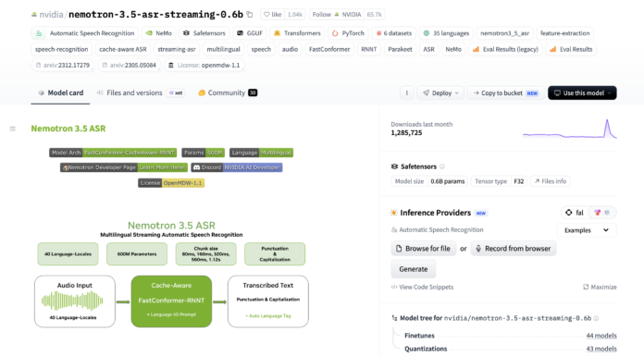Screen dimensions: 644x356
Task: Select the nemotron3_5_asr tag
Action: [505, 33]
